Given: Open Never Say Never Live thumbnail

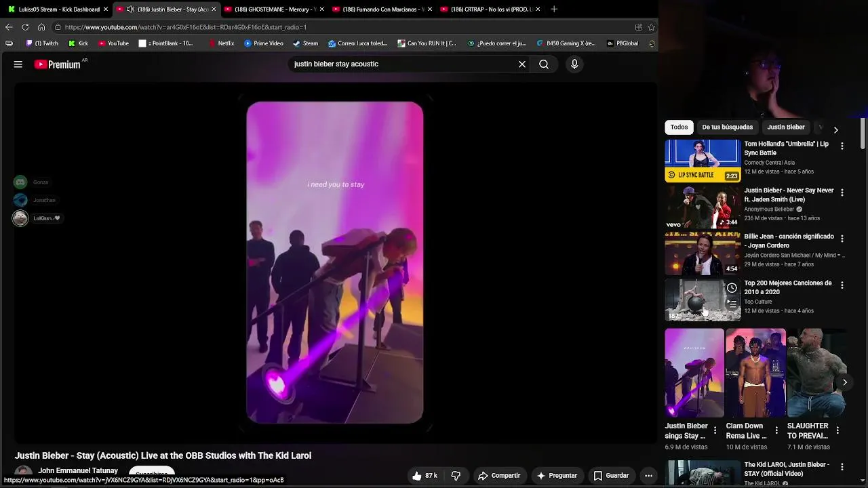Looking at the screenshot, I should coord(703,207).
